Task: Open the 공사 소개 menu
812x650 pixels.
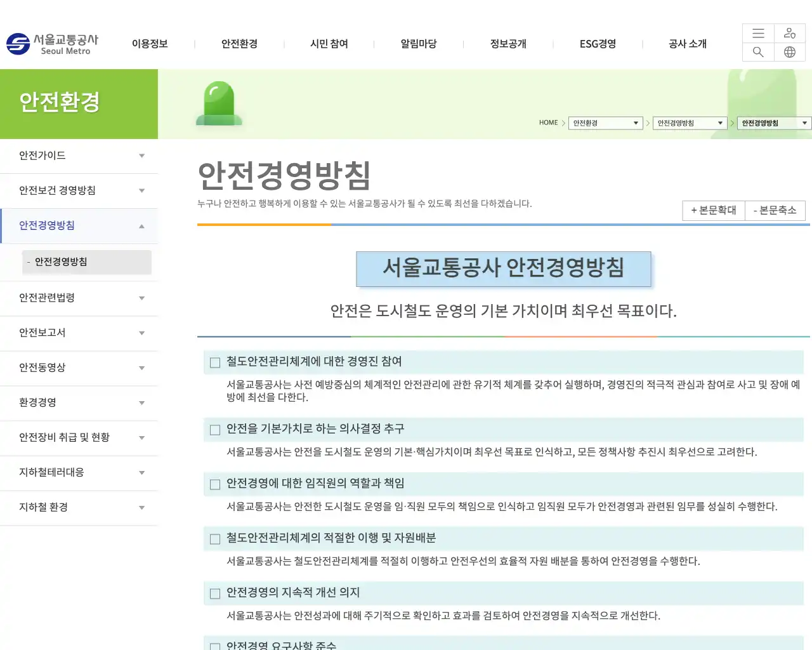Action: pyautogui.click(x=688, y=44)
